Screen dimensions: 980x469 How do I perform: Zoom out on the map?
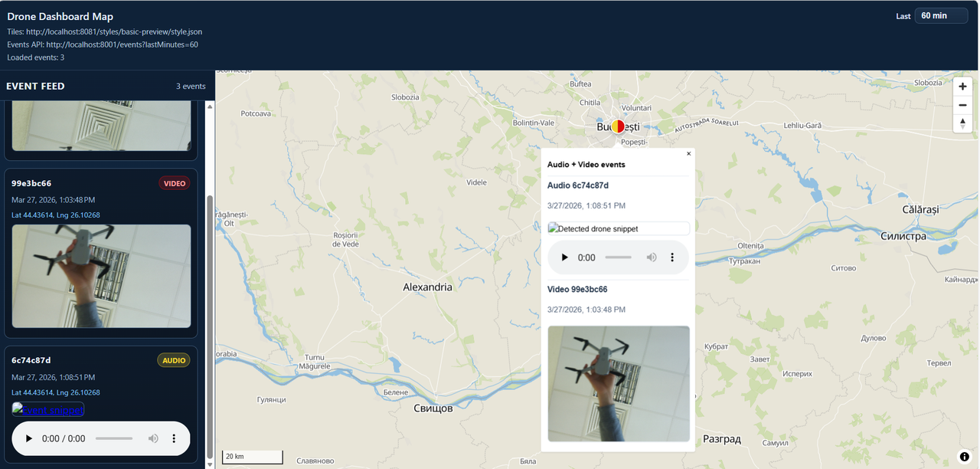(962, 105)
